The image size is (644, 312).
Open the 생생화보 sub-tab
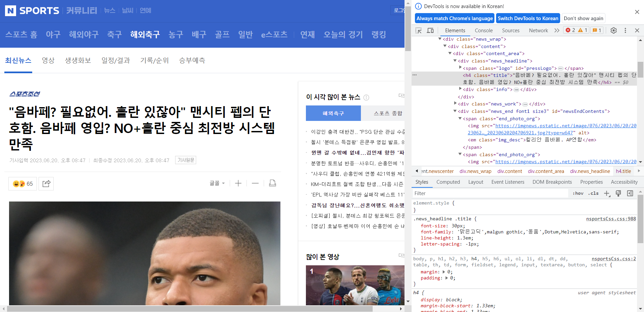click(78, 60)
